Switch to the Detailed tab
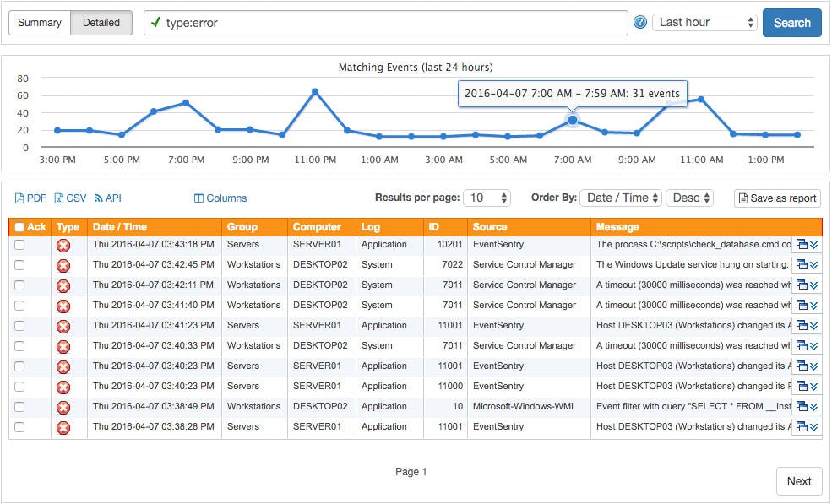Screen dimensions: 832x504 coord(101,23)
